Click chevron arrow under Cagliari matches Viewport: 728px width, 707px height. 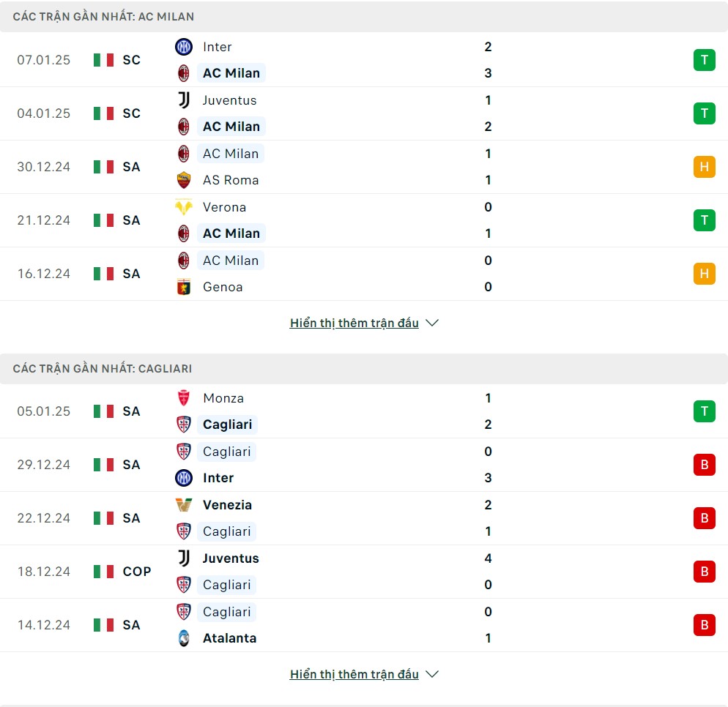click(432, 674)
